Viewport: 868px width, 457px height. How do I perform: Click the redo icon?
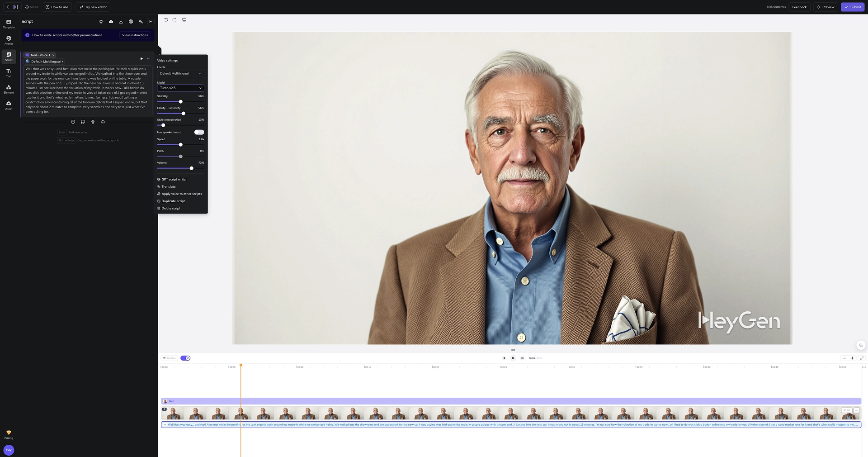point(174,19)
